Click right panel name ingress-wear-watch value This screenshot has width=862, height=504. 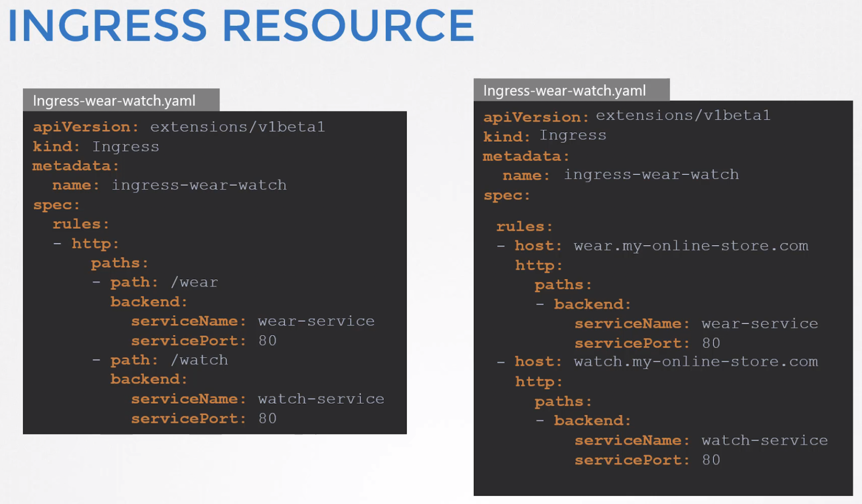click(x=651, y=175)
